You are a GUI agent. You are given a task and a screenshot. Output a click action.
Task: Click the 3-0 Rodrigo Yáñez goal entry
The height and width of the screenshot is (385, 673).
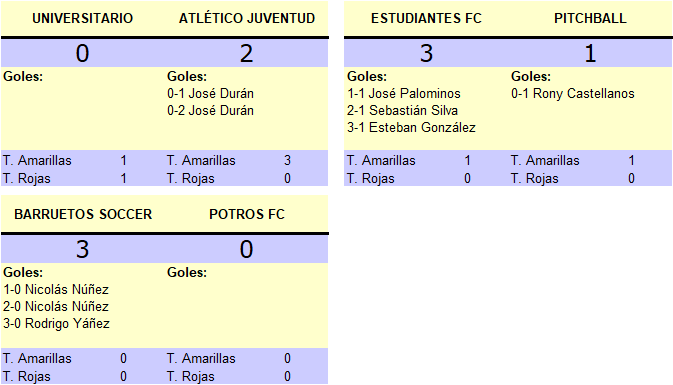[56, 323]
